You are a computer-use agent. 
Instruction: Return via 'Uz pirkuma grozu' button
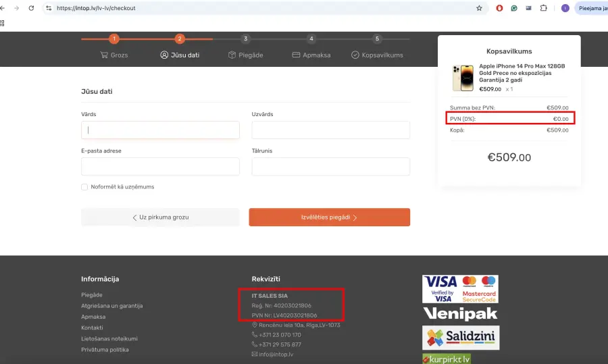coord(160,217)
